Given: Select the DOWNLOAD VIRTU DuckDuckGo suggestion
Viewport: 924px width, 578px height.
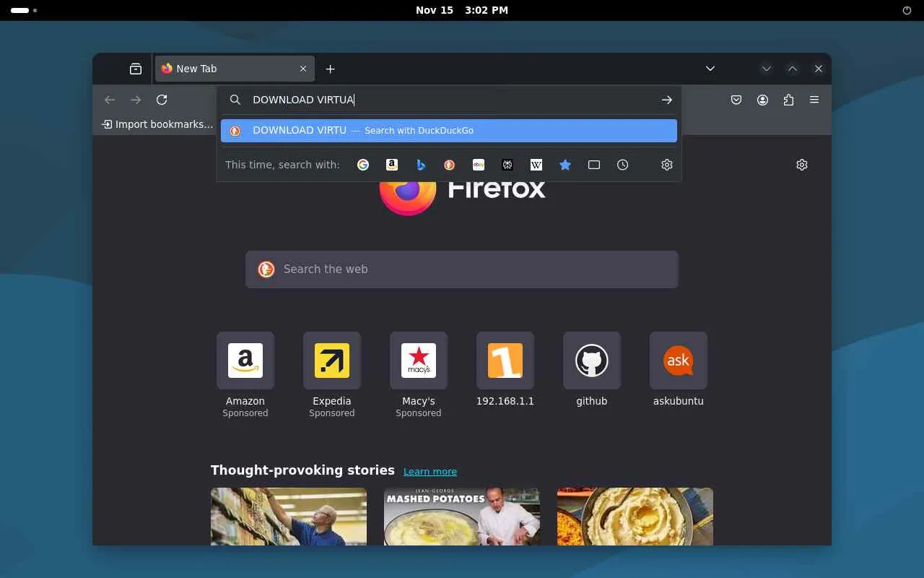Looking at the screenshot, I should click(449, 131).
